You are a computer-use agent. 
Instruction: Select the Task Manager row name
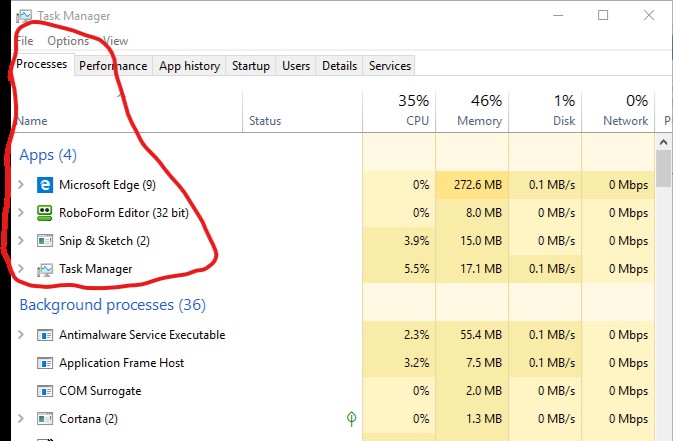point(96,269)
